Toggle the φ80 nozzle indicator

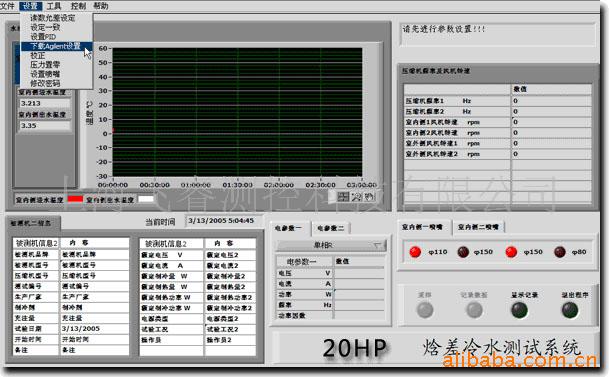point(560,252)
